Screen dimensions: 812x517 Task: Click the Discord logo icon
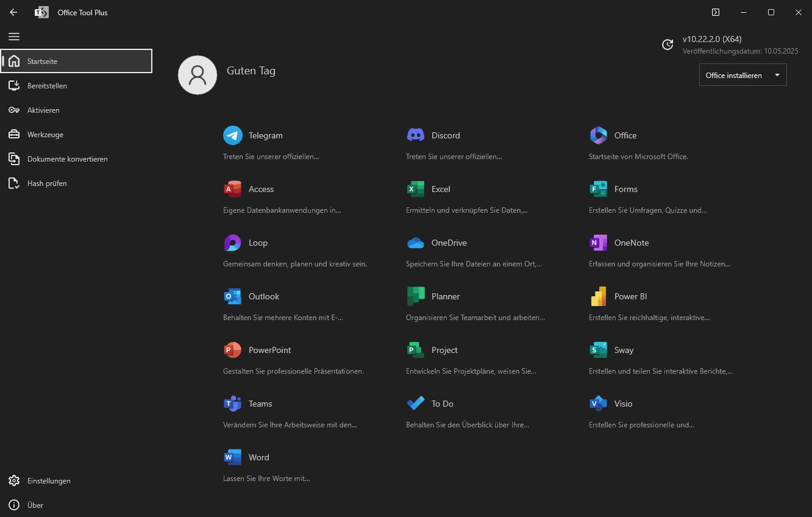click(416, 135)
